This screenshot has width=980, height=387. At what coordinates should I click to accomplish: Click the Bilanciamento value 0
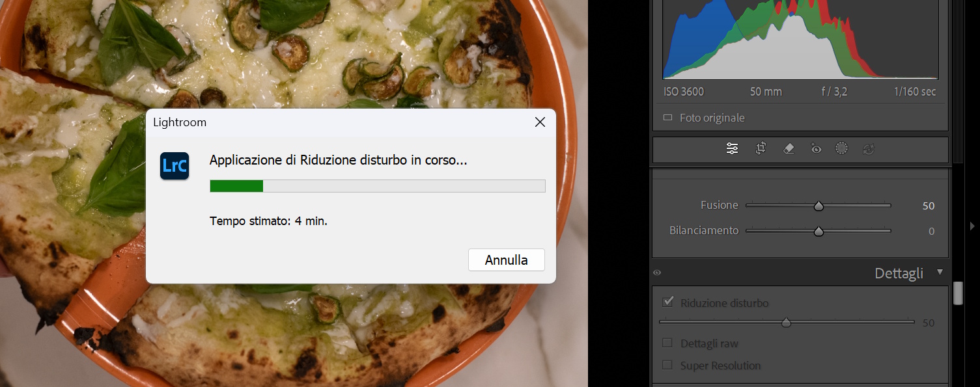point(932,231)
